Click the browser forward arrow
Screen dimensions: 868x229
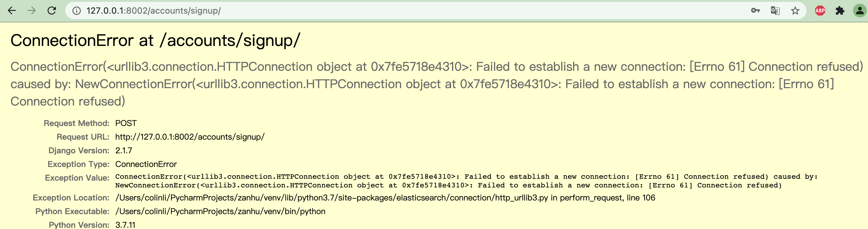point(32,11)
